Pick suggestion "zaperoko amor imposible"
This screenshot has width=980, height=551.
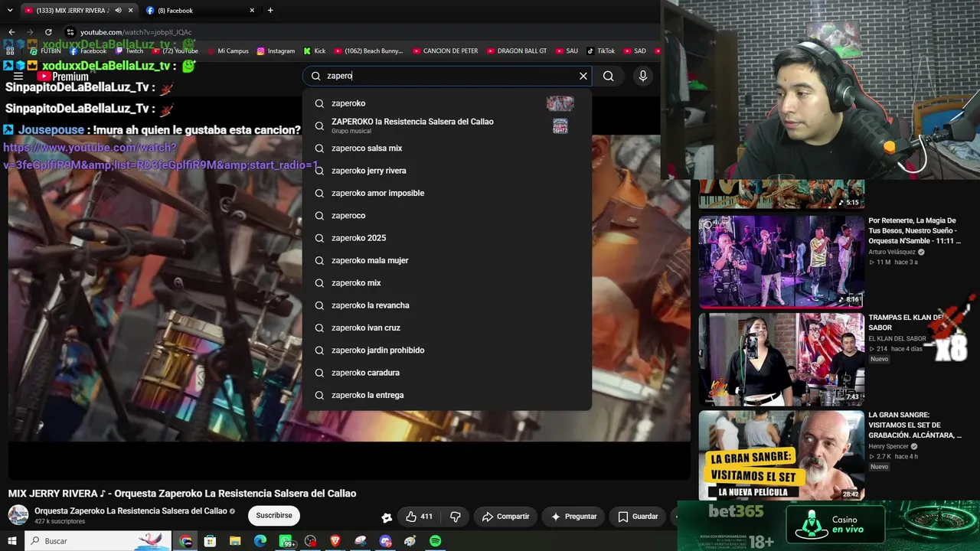[447, 193]
